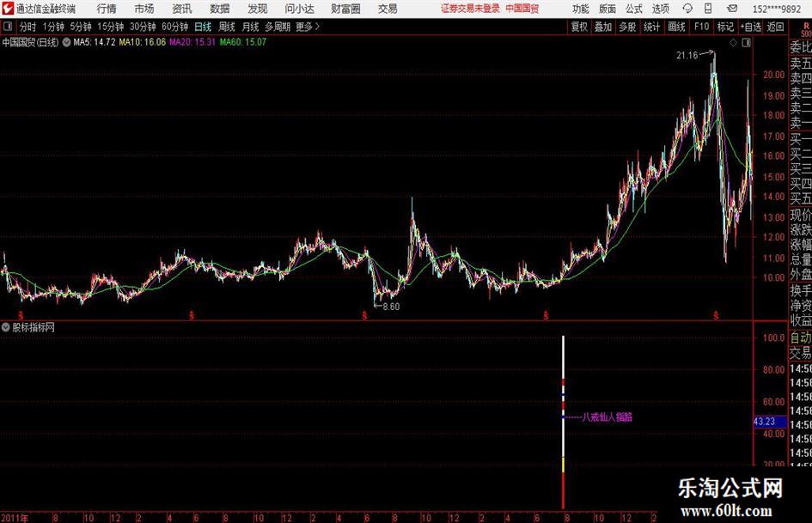812x523 pixels.
Task: Click the 8.60 low price label
Action: coord(391,307)
